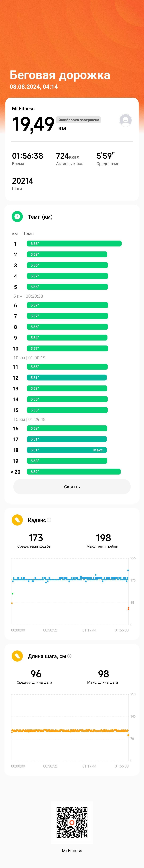Select kilometer 1 pace bar 6'56"
Viewport: 144px width, 868px height.
coord(74,244)
